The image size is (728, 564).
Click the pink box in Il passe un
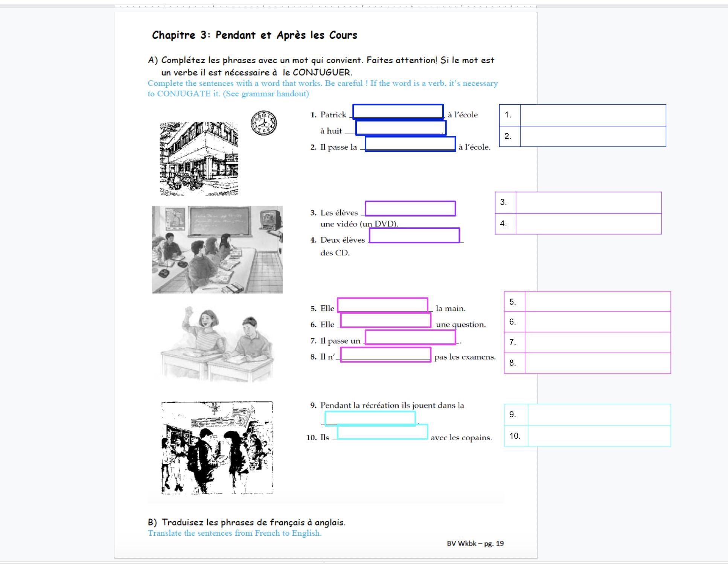click(x=410, y=337)
